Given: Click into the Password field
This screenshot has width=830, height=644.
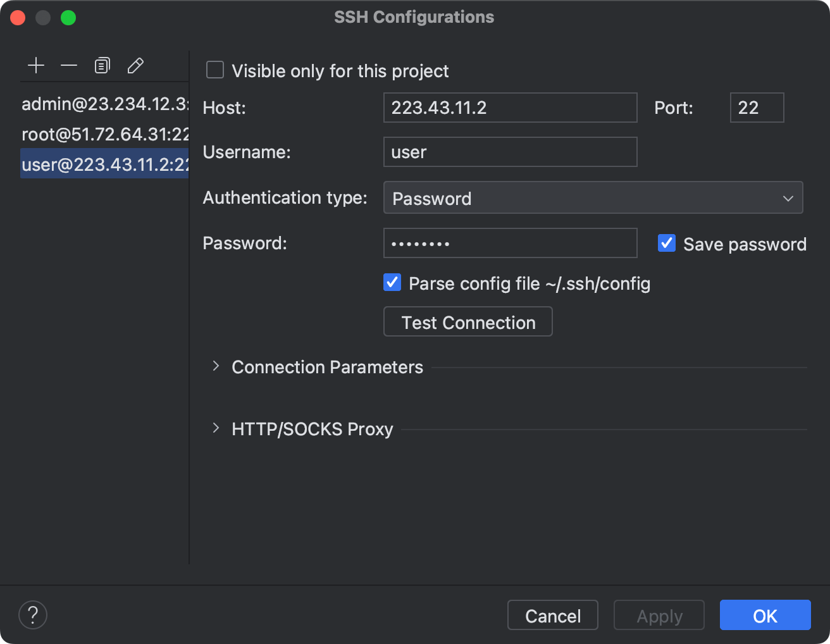Looking at the screenshot, I should point(510,243).
